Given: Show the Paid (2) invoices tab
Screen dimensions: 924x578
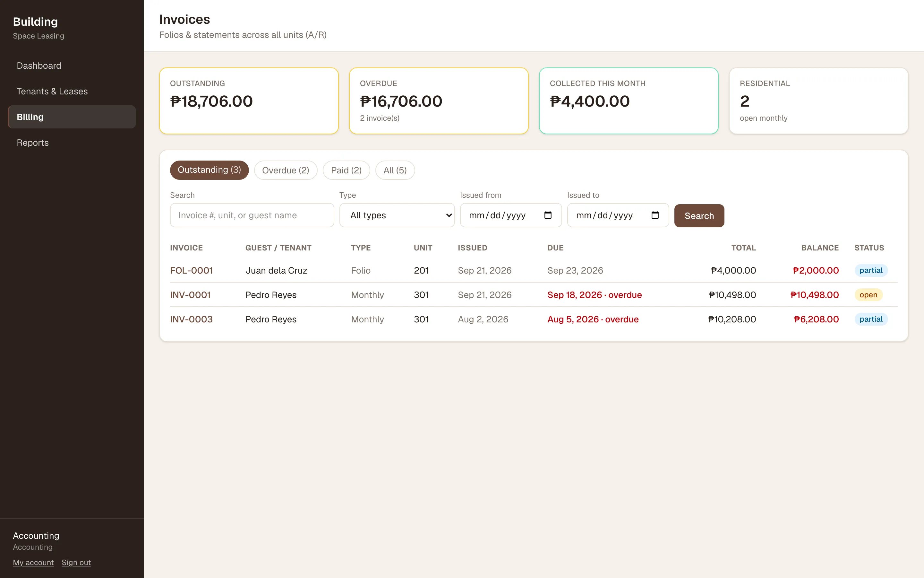Looking at the screenshot, I should click(346, 170).
